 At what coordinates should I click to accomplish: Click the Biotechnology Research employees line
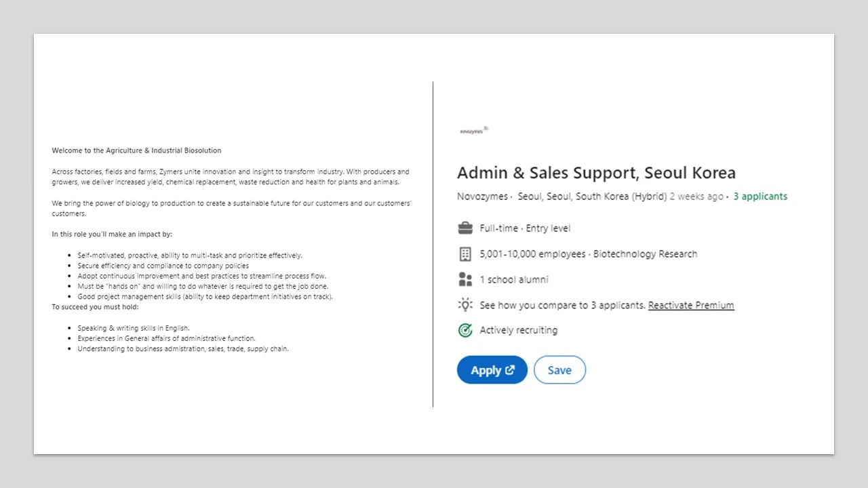point(588,254)
